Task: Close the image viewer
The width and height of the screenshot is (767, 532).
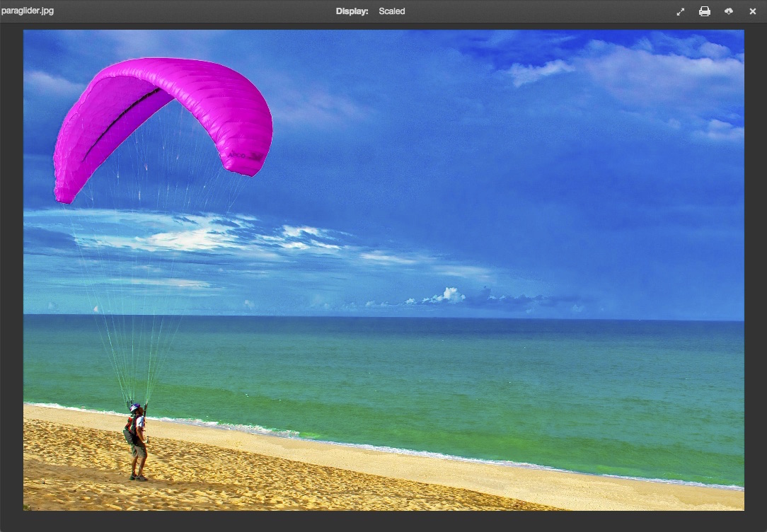Action: 752,11
